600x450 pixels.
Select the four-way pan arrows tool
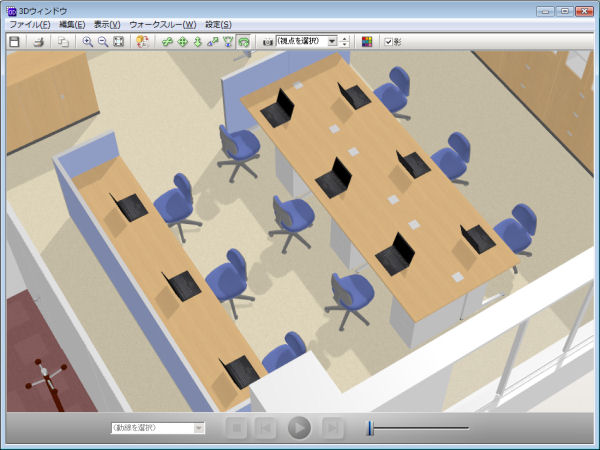click(x=182, y=42)
